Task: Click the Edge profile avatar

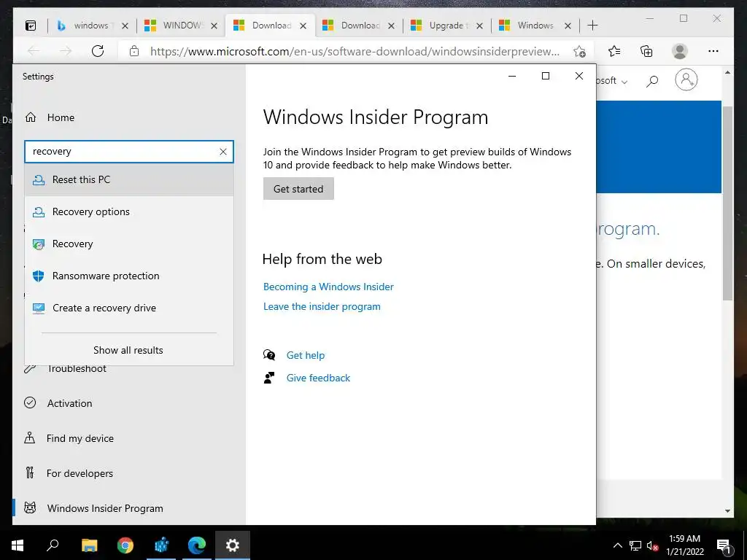Action: tap(680, 51)
